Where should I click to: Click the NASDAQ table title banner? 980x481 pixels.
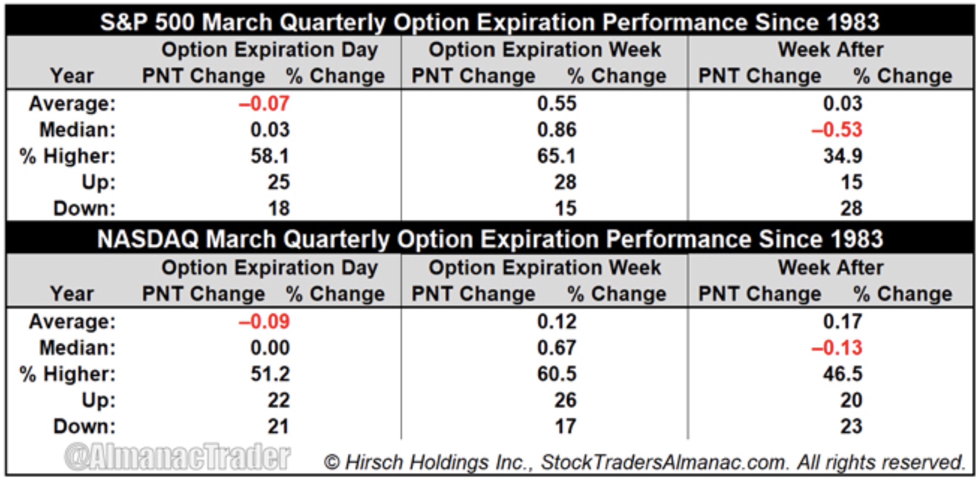point(490,239)
